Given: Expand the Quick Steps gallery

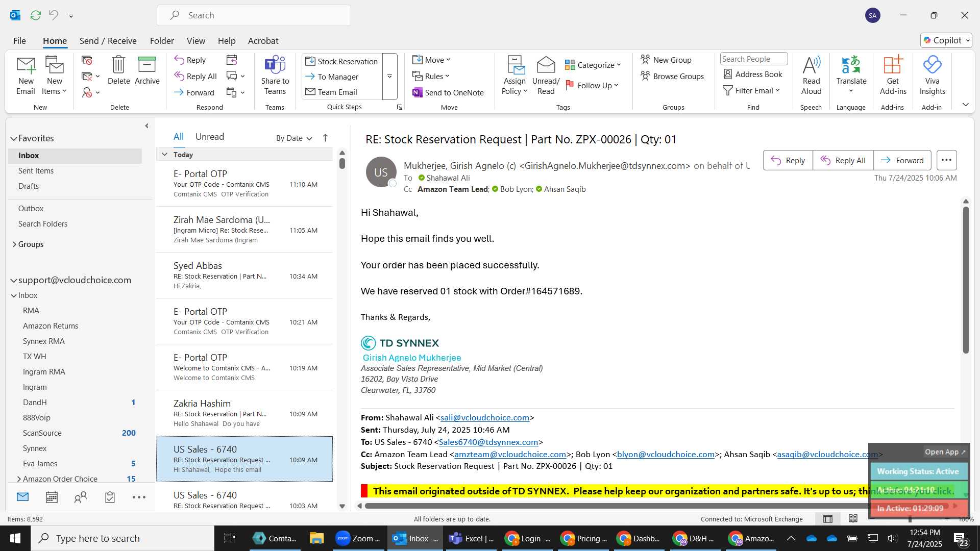Looking at the screenshot, I should [389, 77].
